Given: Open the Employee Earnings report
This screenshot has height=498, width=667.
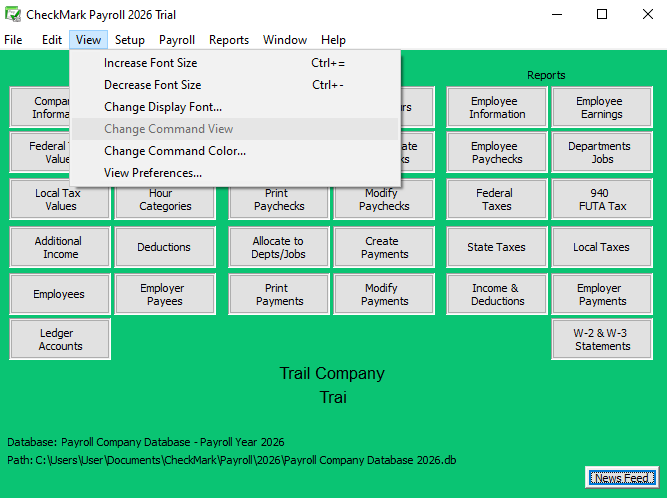Looking at the screenshot, I should tap(602, 107).
